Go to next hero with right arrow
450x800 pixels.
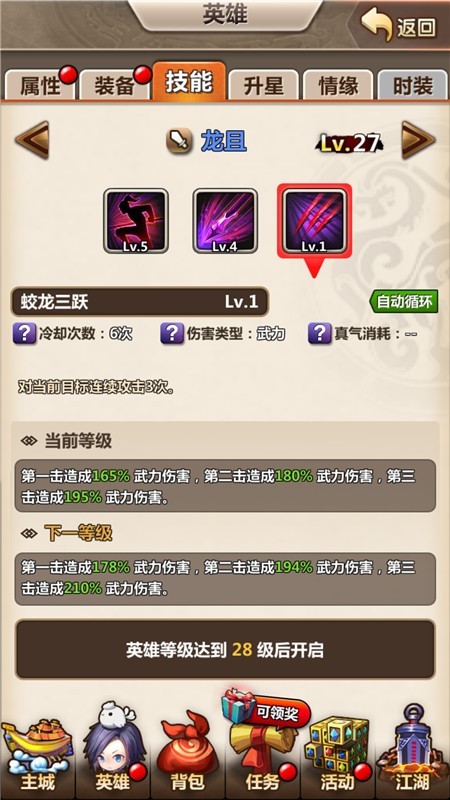[x=418, y=140]
